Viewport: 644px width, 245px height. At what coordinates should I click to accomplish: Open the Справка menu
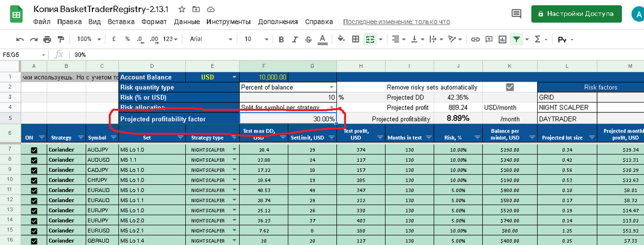tap(319, 21)
